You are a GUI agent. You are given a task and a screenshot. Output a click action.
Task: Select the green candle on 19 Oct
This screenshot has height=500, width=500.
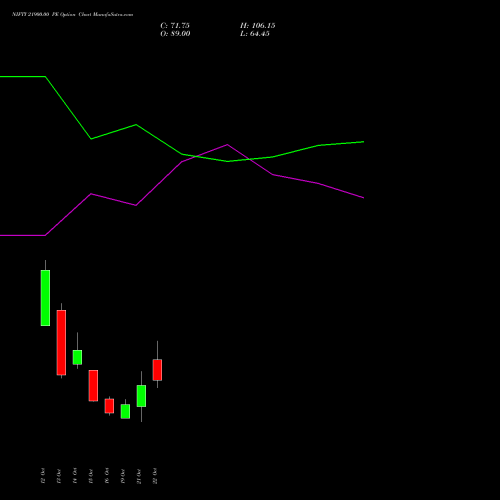[x=125, y=411]
